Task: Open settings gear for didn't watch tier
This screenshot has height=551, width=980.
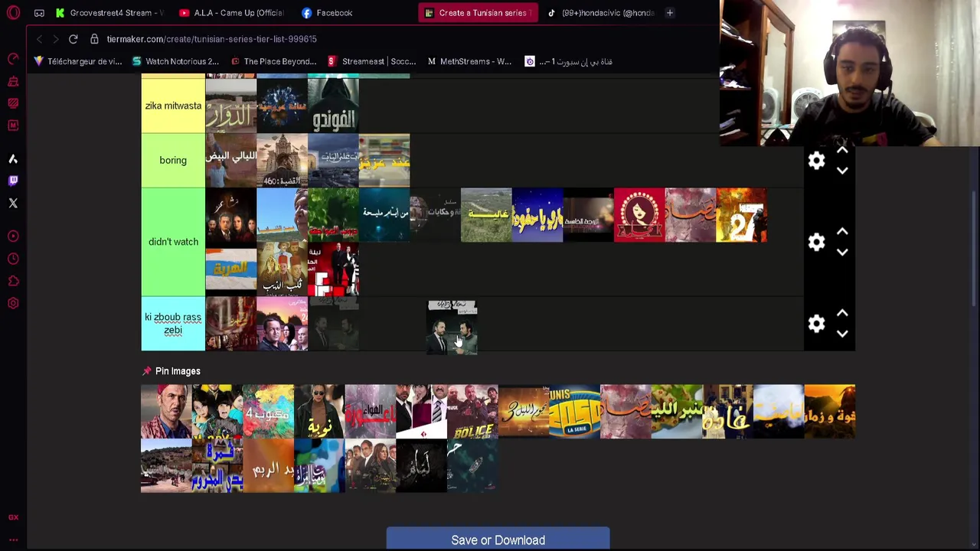Action: coord(817,242)
